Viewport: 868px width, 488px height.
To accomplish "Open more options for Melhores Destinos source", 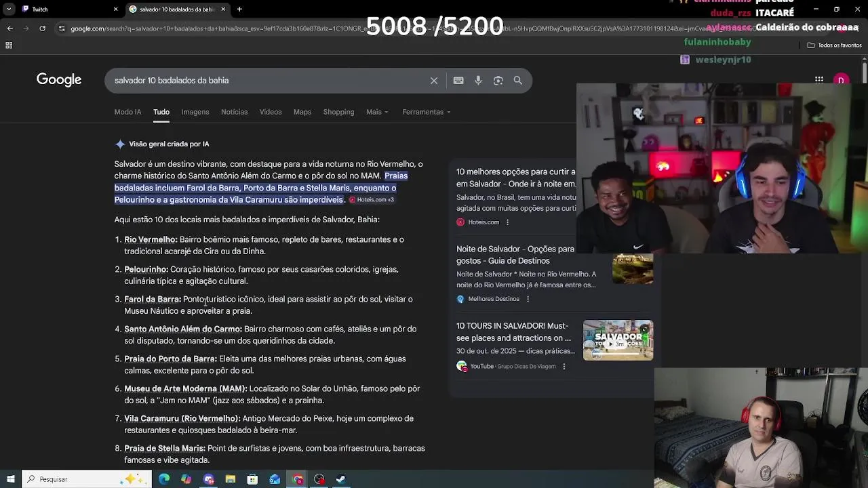I will (528, 299).
